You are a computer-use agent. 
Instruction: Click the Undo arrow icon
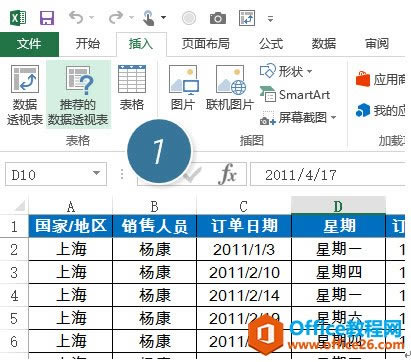[77, 18]
